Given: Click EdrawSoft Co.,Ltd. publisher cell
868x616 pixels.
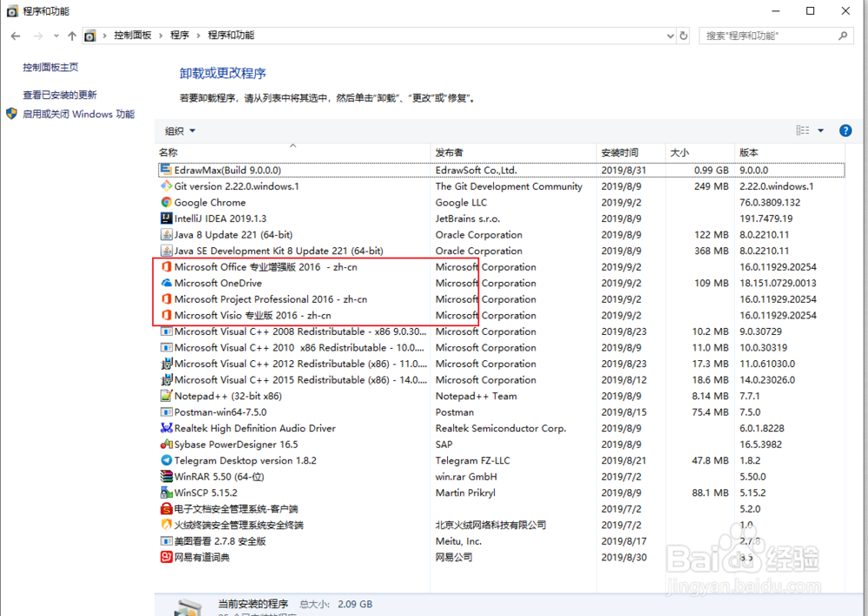Looking at the screenshot, I should click(x=476, y=170).
